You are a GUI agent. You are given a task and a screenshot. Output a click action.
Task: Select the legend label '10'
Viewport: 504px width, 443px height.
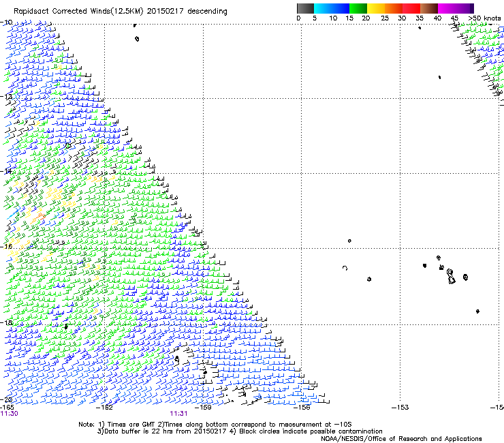click(333, 18)
